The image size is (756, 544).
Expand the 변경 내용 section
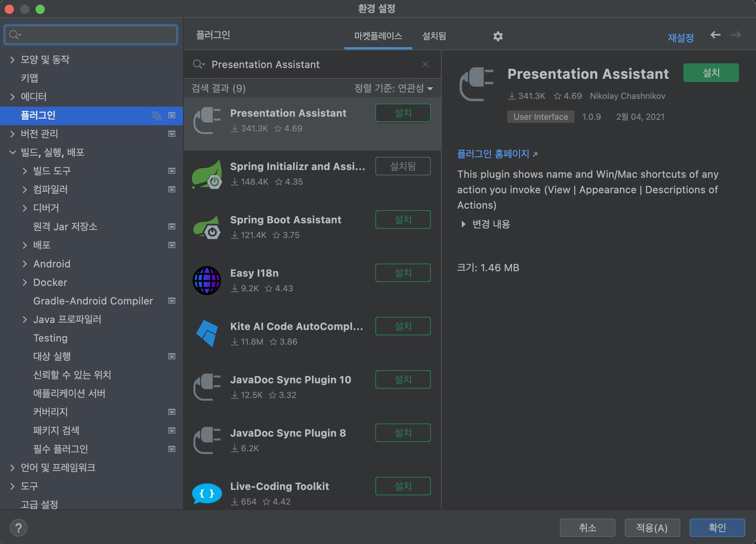point(463,224)
